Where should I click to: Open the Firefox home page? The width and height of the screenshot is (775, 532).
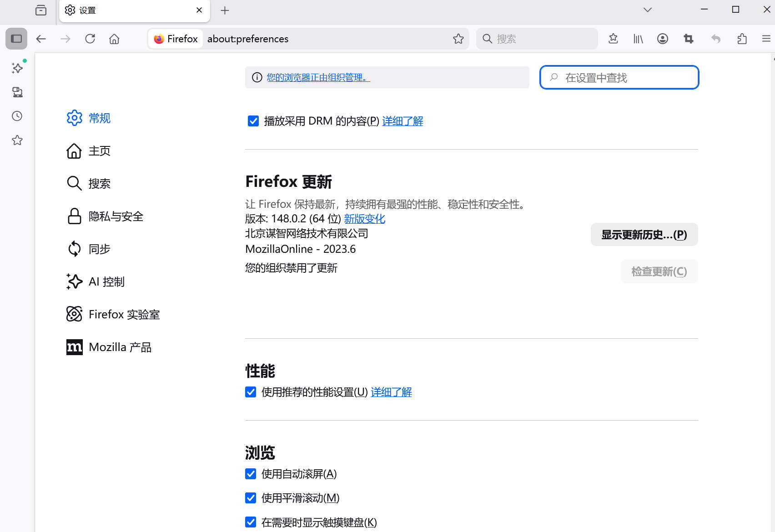click(114, 39)
